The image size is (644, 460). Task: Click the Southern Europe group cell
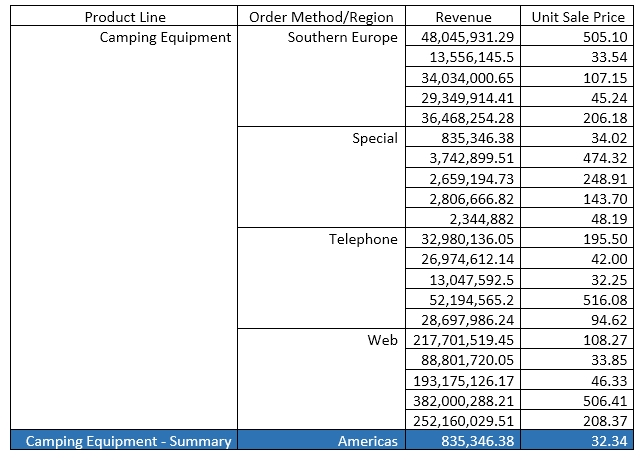[342, 37]
